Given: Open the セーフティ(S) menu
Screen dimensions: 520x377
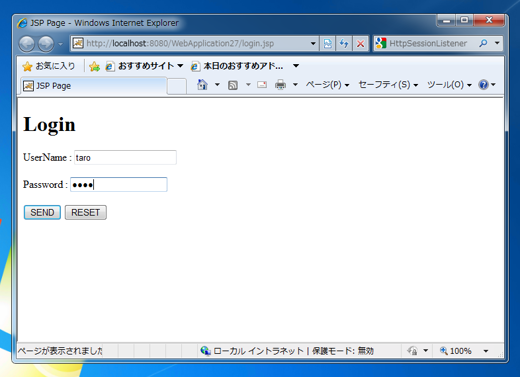Looking at the screenshot, I should 388,85.
